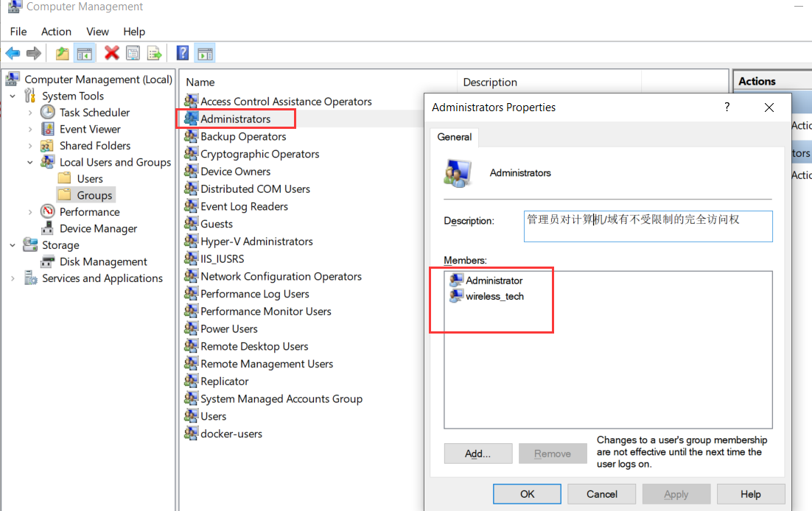Expand Services and Applications

click(x=12, y=278)
